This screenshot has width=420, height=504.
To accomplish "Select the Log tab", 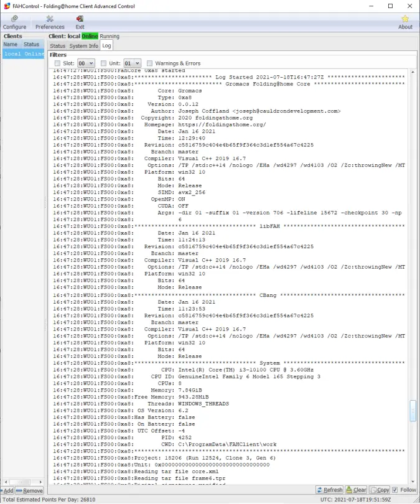I will 106,45.
